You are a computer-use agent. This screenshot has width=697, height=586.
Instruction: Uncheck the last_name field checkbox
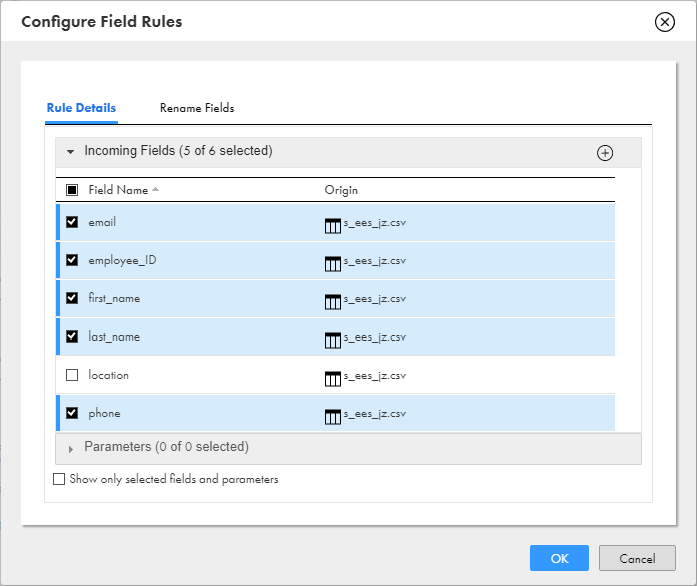pos(72,337)
